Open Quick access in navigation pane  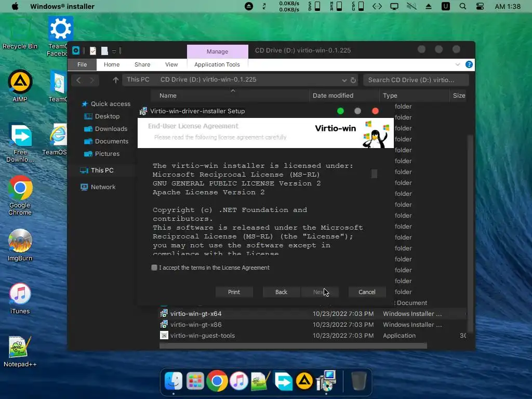[106, 104]
